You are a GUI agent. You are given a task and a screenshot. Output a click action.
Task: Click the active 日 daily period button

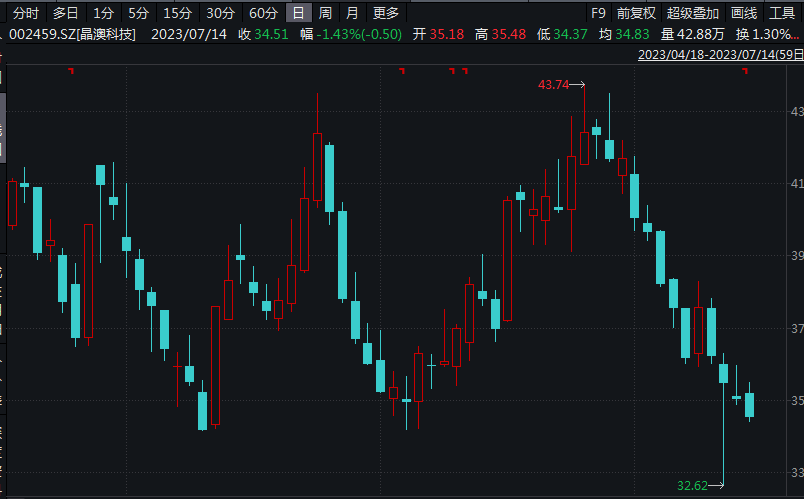tap(298, 13)
